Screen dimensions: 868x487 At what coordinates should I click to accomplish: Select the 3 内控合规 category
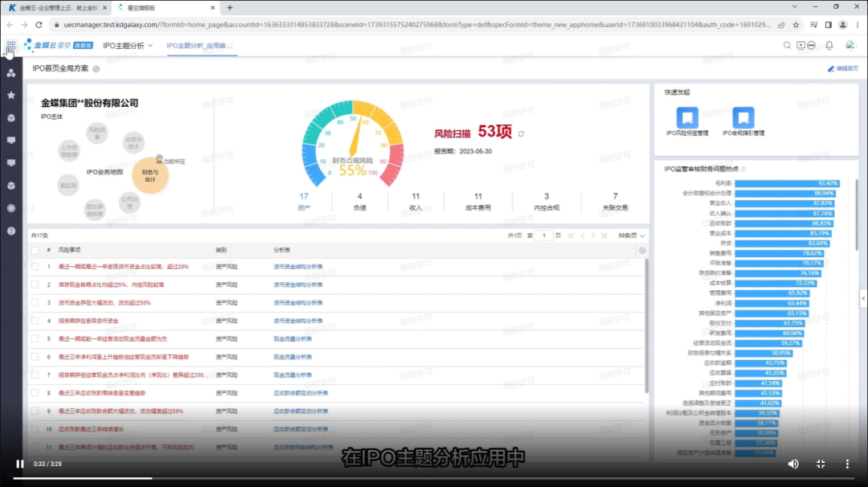click(x=547, y=202)
